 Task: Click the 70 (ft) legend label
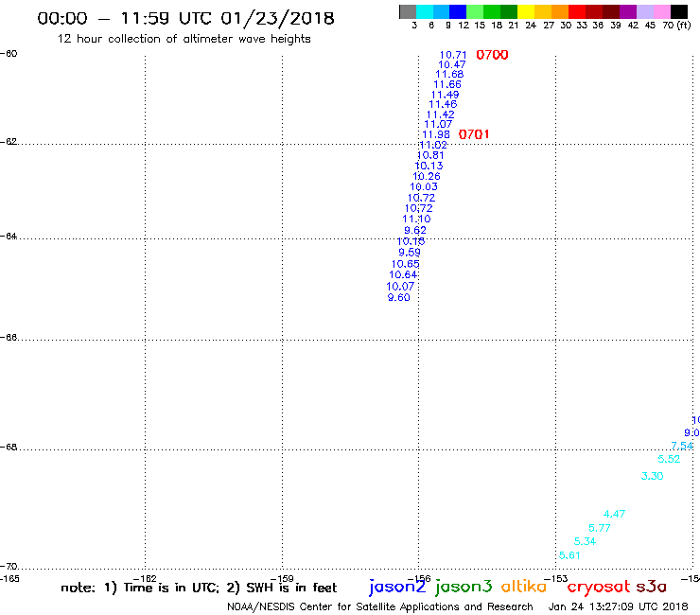[x=676, y=26]
